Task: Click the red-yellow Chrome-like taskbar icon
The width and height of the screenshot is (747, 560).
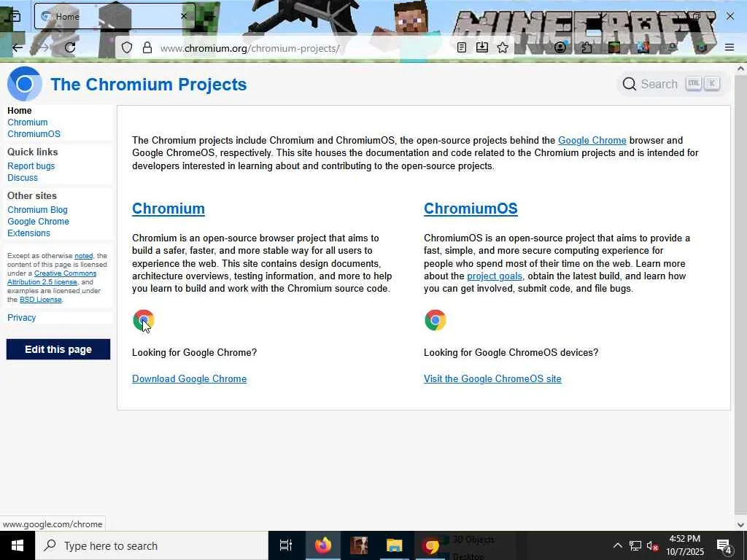Action: 430,545
